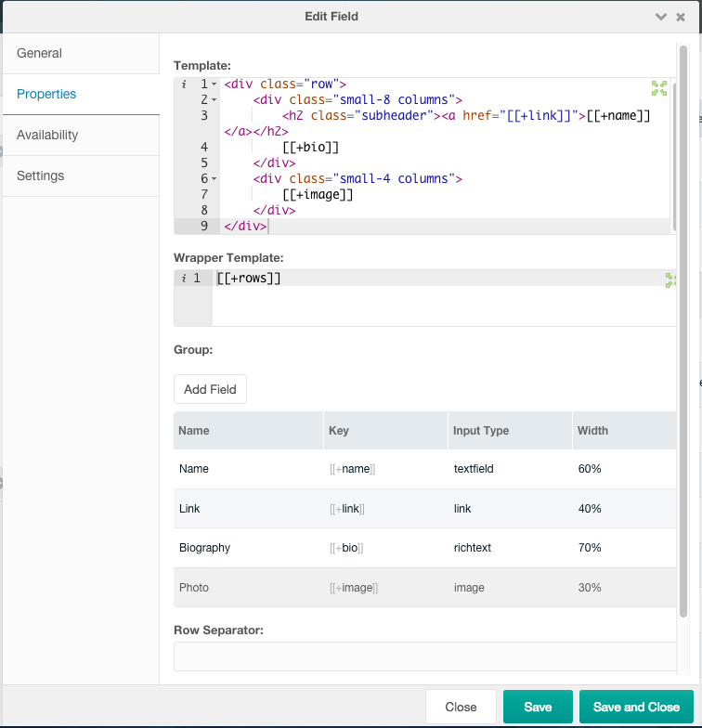Sort by Input Type column header
The height and width of the screenshot is (728, 702).
tap(510, 431)
